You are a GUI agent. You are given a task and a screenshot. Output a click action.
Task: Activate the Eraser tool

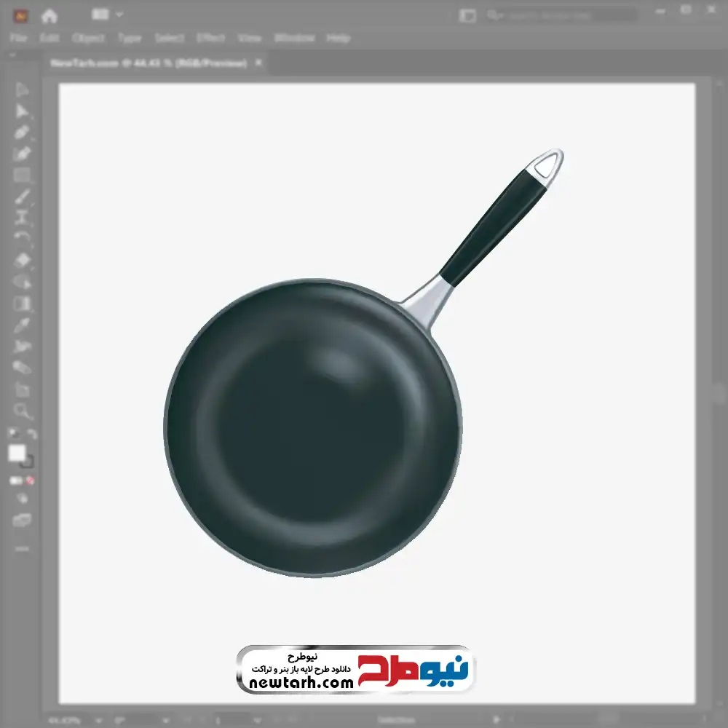pyautogui.click(x=23, y=260)
